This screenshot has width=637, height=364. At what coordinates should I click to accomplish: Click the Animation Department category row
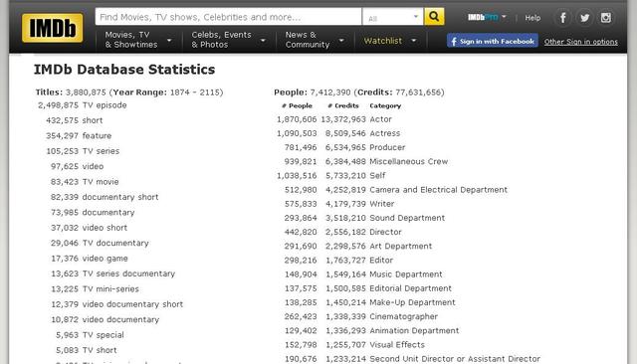coord(371,331)
